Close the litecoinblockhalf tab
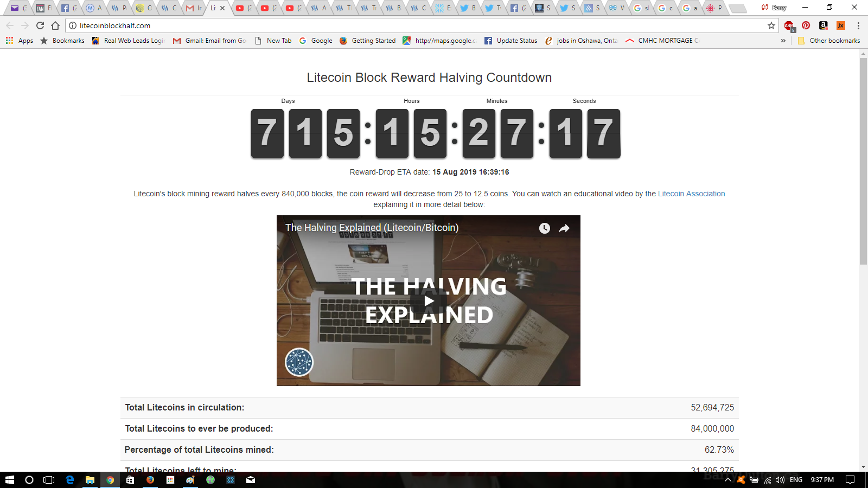 [x=222, y=8]
